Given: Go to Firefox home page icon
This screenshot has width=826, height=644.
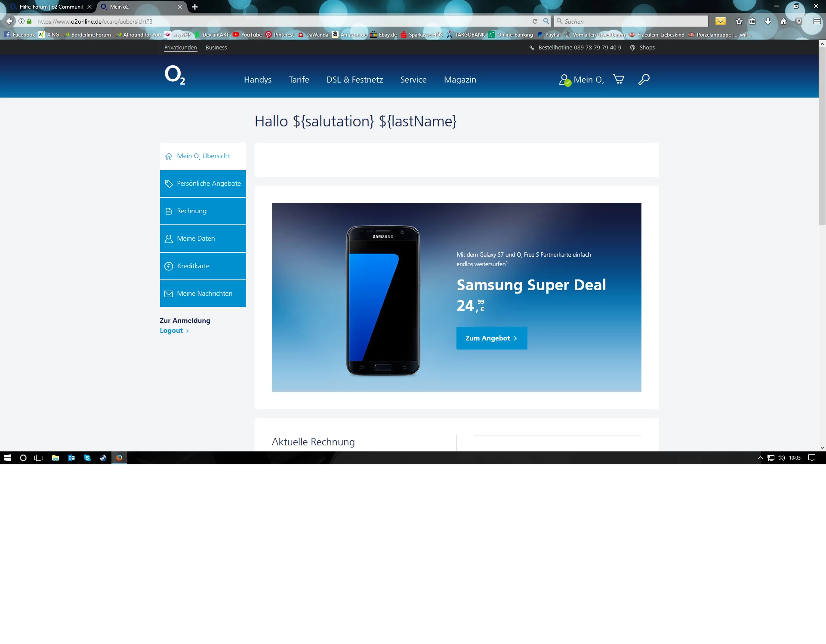Looking at the screenshot, I should click(x=783, y=21).
